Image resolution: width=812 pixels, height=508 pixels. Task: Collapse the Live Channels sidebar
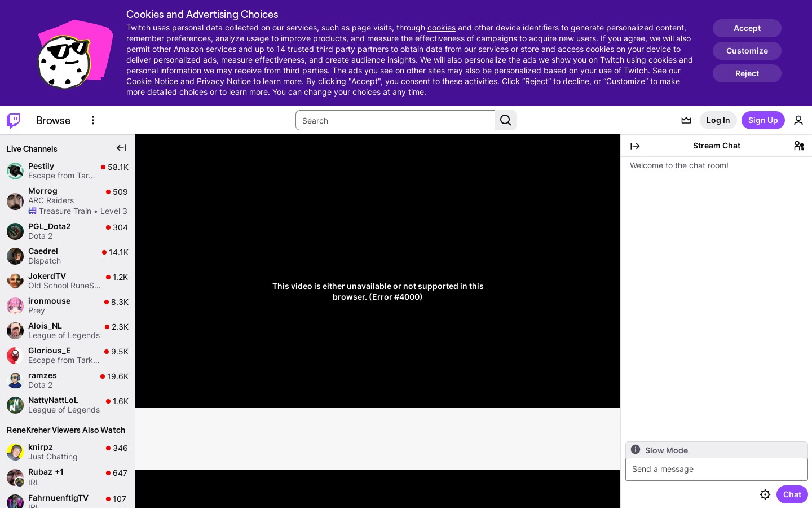[121, 148]
